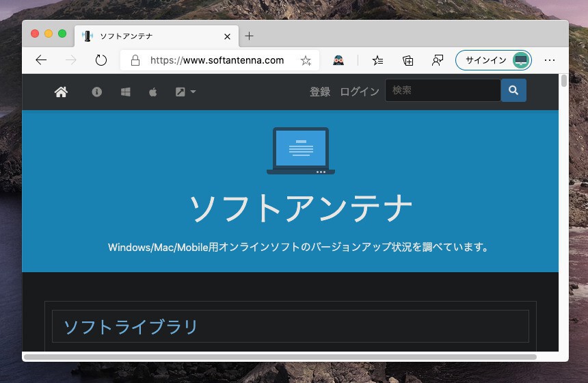Viewport: 588px width, 383px height.
Task: Open the info circle icon page
Action: [x=97, y=92]
